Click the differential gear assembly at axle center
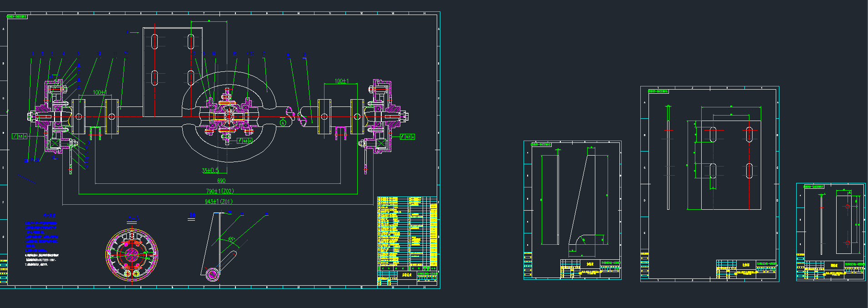The height and width of the screenshot is (308, 868). pyautogui.click(x=228, y=116)
